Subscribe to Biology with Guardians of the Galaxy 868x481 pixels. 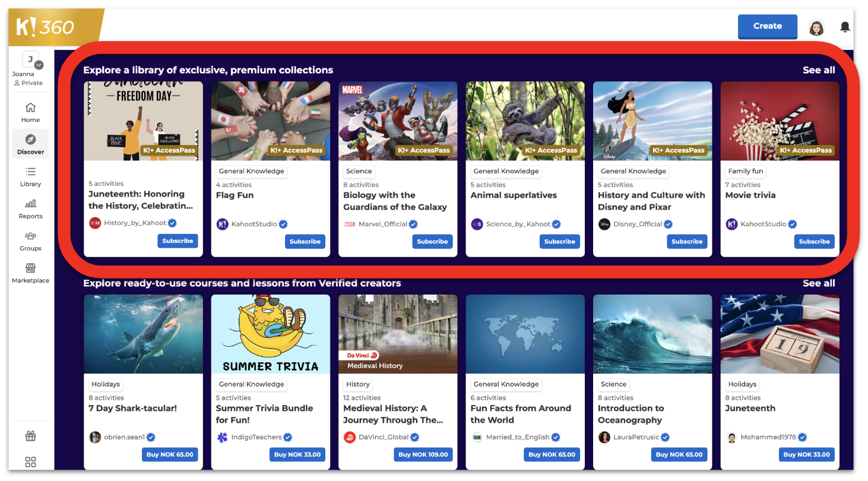pos(432,242)
